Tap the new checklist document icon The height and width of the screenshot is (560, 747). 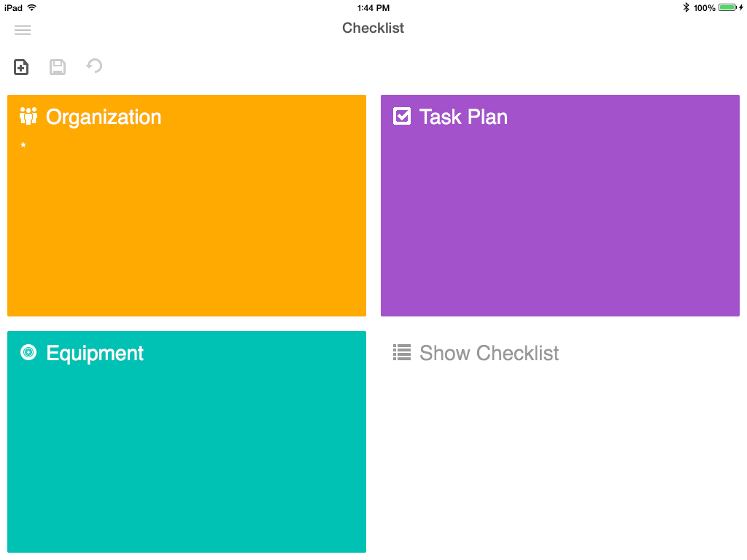coord(21,67)
